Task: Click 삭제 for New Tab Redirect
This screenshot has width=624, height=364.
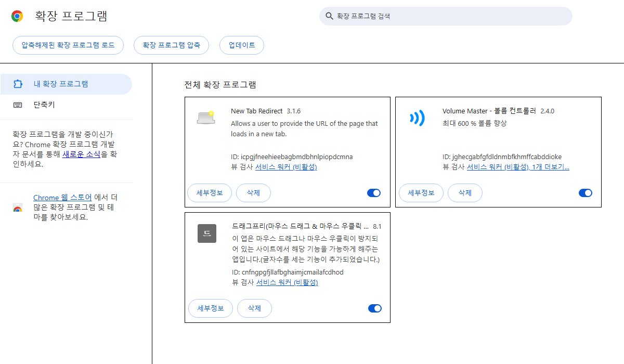Action: coord(253,193)
